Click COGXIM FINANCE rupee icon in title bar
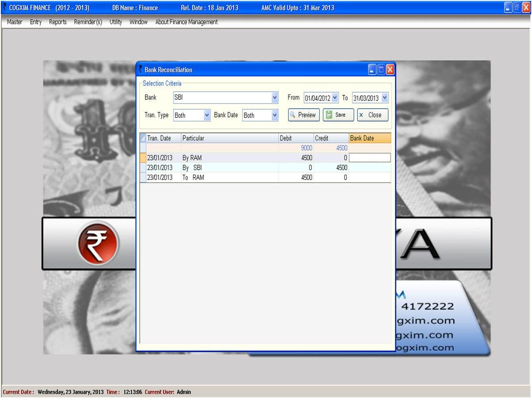Screen dimensions: 532x399 (5, 8)
